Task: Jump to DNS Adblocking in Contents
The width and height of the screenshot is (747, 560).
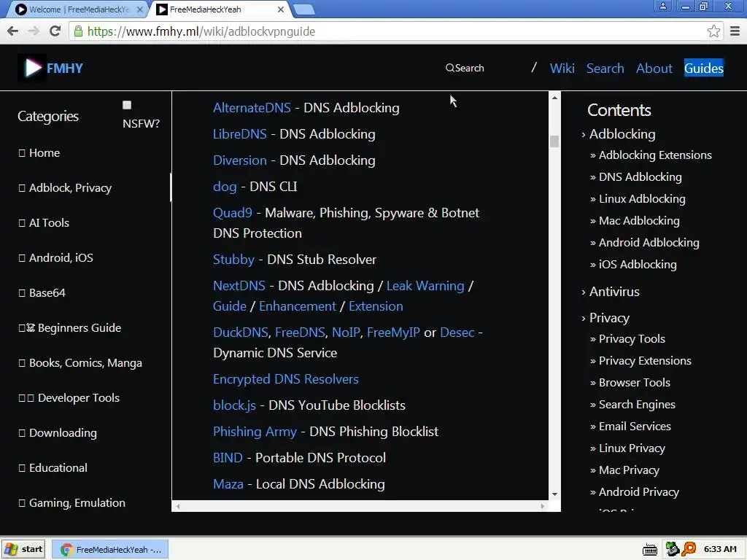Action: point(640,176)
